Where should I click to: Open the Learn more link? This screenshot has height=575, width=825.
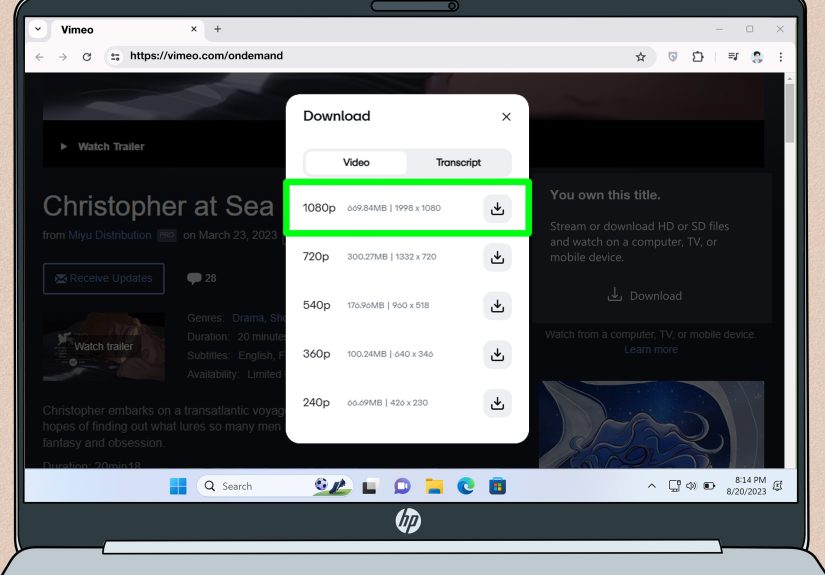click(651, 349)
